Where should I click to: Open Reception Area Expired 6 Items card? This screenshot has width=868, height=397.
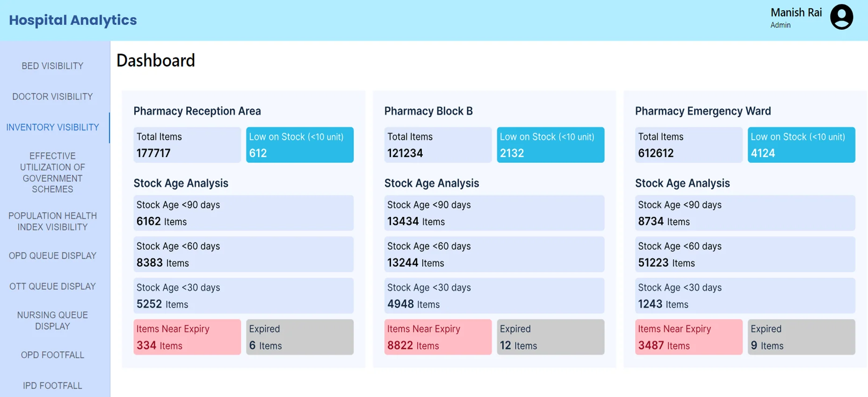[x=300, y=337]
